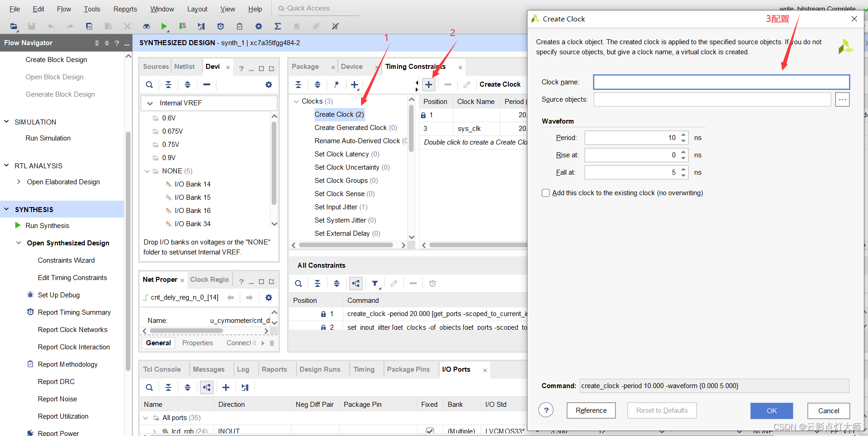The width and height of the screenshot is (868, 436).
Task: Switch to Clock Regions tab
Action: 209,280
